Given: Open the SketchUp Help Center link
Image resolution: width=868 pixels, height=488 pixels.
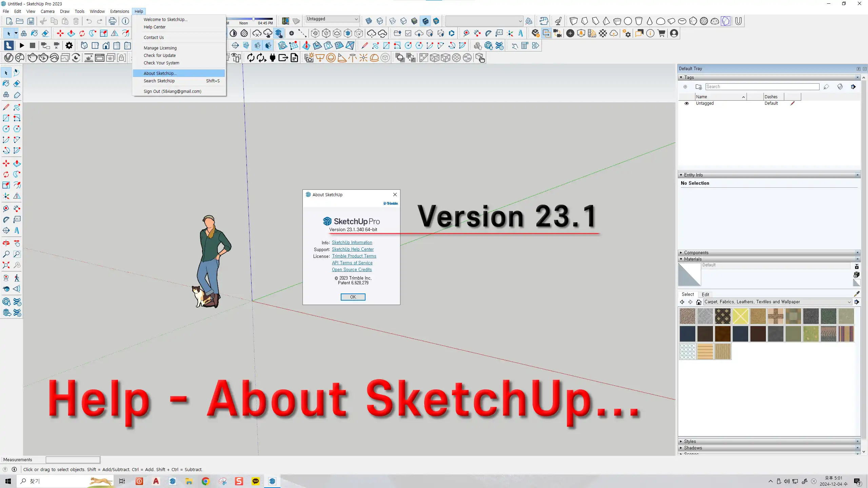Looking at the screenshot, I should [353, 249].
